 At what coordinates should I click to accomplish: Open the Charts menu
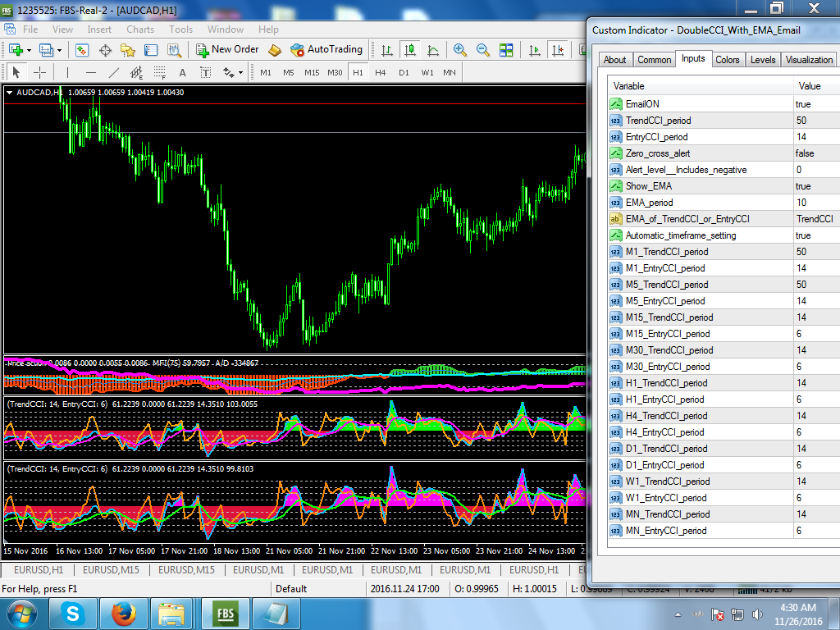click(140, 30)
